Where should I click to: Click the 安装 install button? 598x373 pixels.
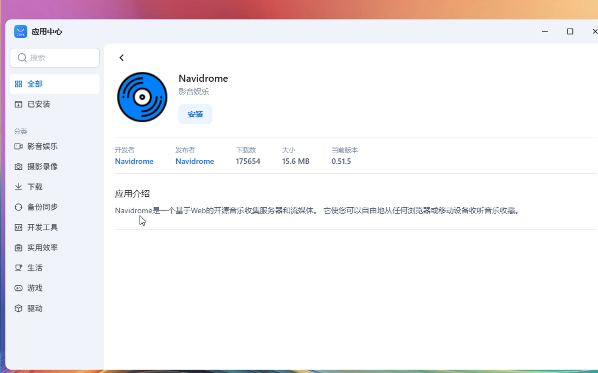click(x=195, y=114)
